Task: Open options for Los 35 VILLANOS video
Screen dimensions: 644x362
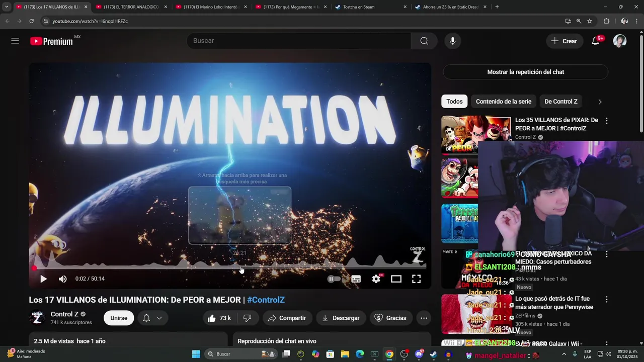Action: tap(607, 121)
